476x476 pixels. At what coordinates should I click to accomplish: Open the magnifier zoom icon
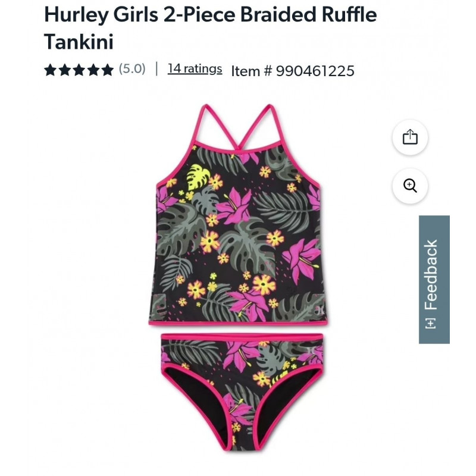410,186
